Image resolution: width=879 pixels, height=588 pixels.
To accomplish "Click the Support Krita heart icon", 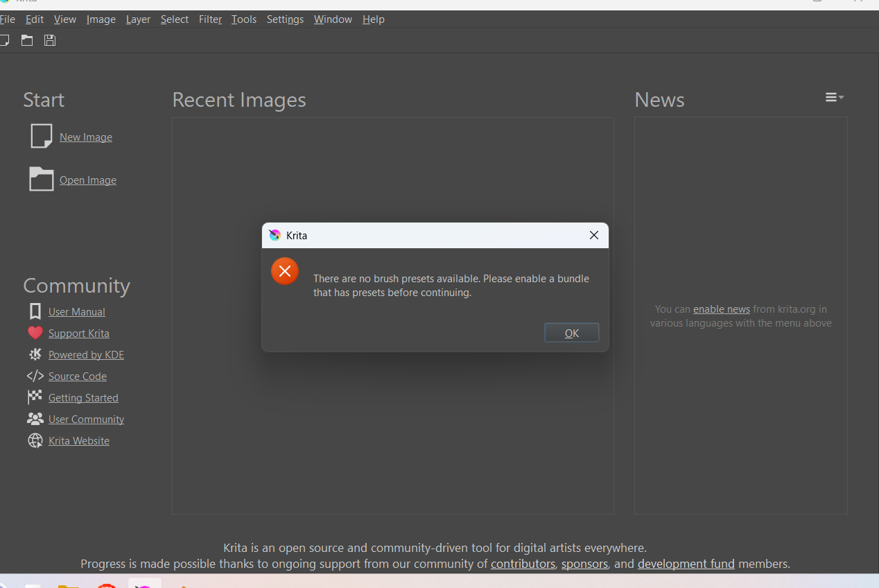I will 35,333.
